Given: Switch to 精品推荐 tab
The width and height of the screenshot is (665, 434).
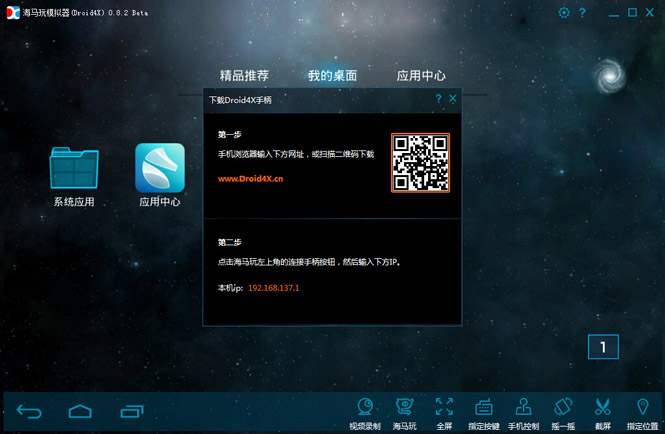Looking at the screenshot, I should [x=244, y=76].
